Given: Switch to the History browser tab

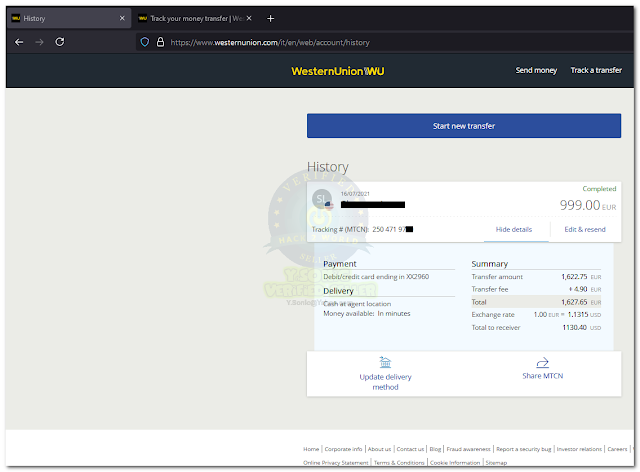Looking at the screenshot, I should (69, 18).
